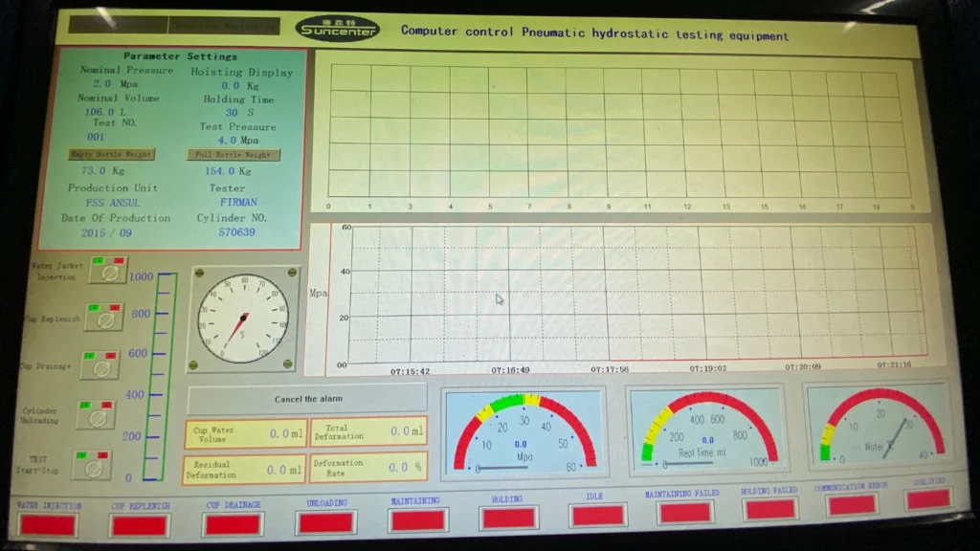Click the Real time ml gauge
The width and height of the screenshot is (980, 551).
pos(708,432)
